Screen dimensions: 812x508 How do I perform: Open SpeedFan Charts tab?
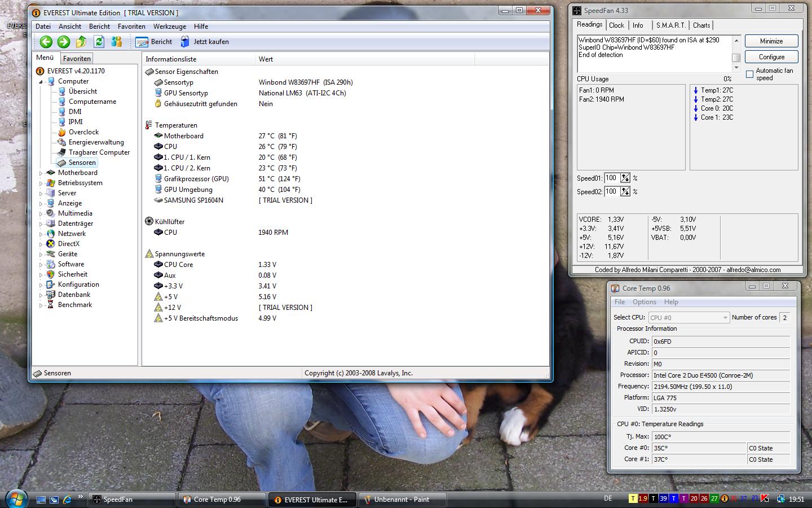[x=701, y=25]
